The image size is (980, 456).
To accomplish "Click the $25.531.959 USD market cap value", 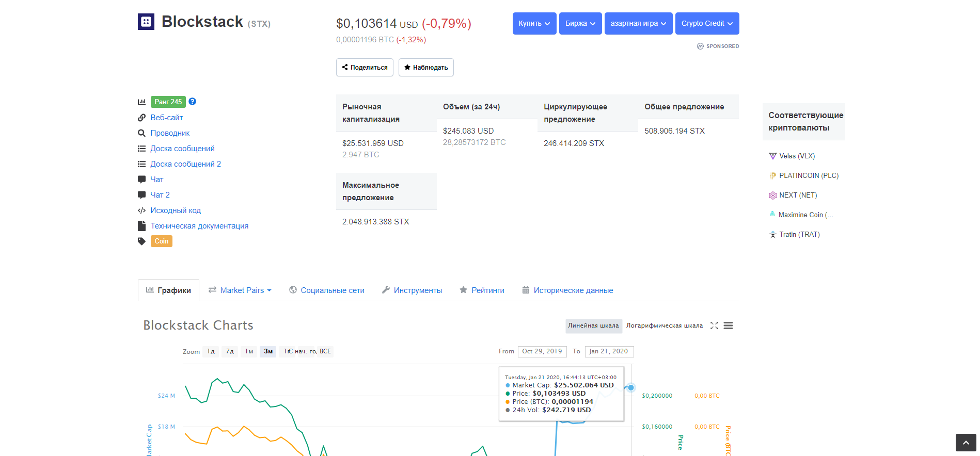I will pyautogui.click(x=373, y=143).
